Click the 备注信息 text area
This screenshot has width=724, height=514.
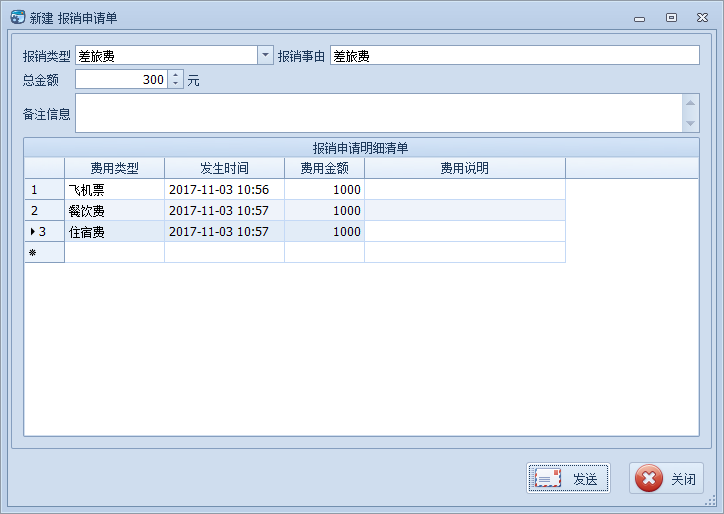[x=379, y=113]
